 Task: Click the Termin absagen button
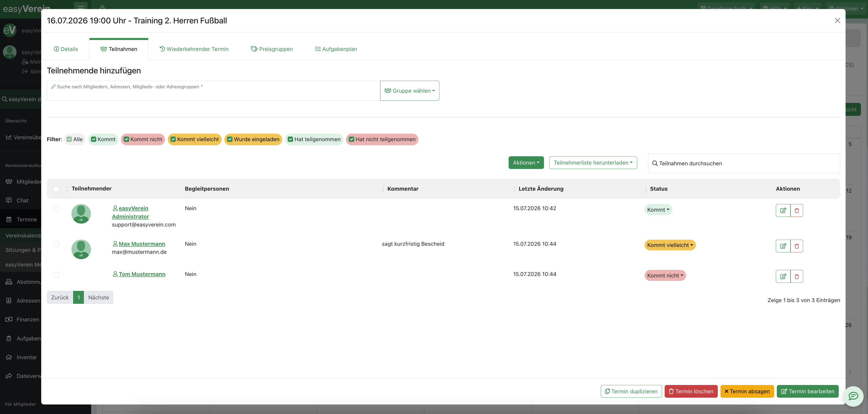click(x=747, y=391)
